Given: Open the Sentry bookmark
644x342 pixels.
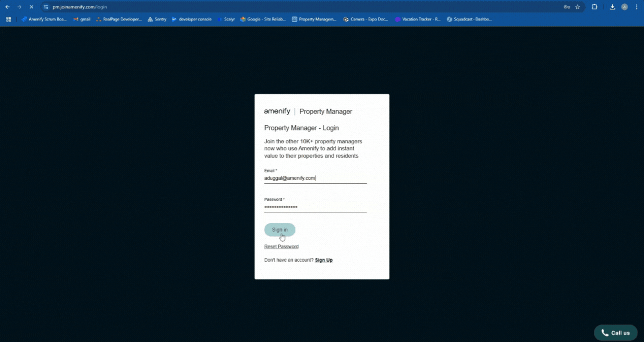Looking at the screenshot, I should click(157, 19).
